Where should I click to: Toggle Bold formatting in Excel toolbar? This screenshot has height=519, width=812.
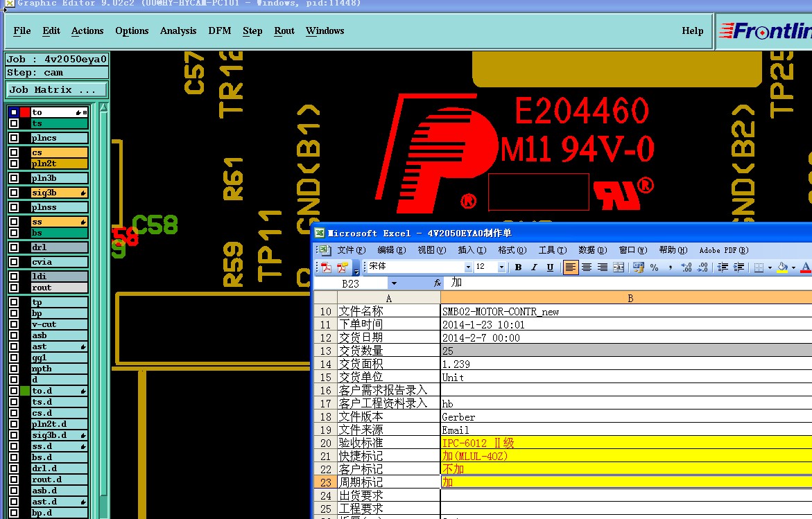click(x=518, y=267)
